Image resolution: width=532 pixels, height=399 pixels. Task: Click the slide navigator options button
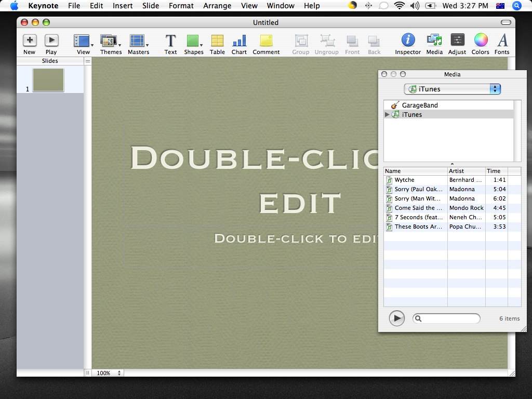pos(87,61)
